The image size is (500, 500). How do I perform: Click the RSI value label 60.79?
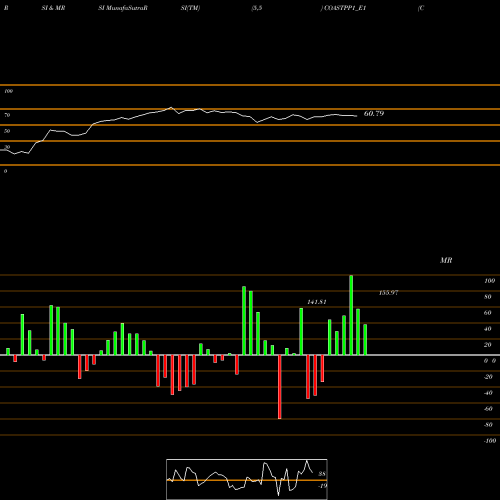374,114
